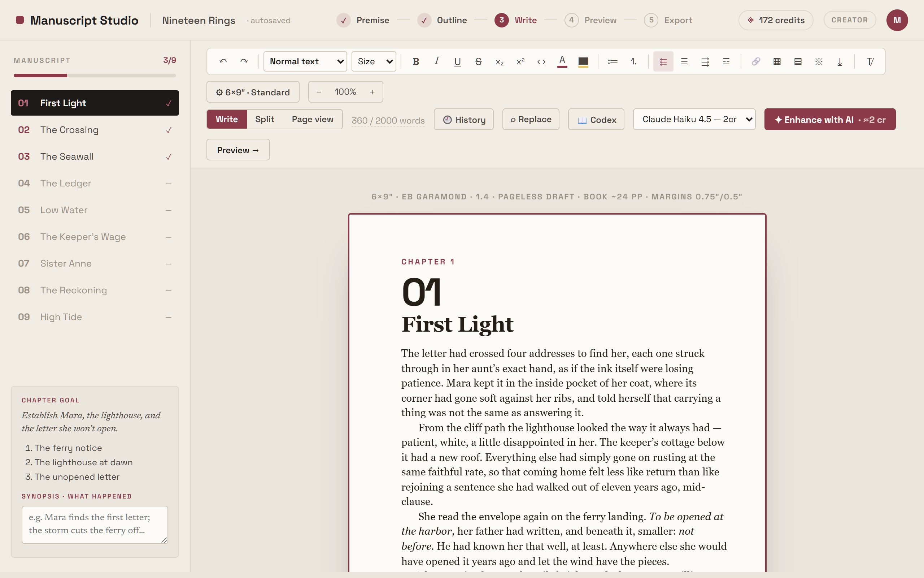The height and width of the screenshot is (578, 924).
Task: Toggle underline formatting
Action: 457,61
